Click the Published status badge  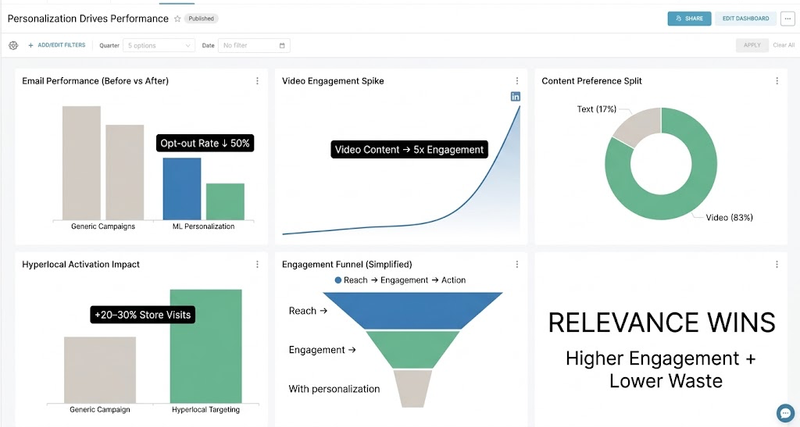(201, 19)
